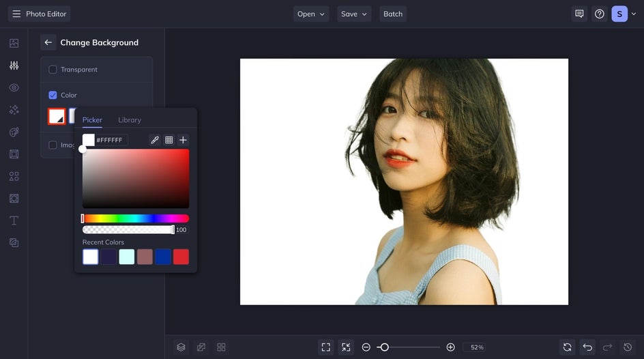Select the dark navy recent color swatch

pyautogui.click(x=108, y=257)
